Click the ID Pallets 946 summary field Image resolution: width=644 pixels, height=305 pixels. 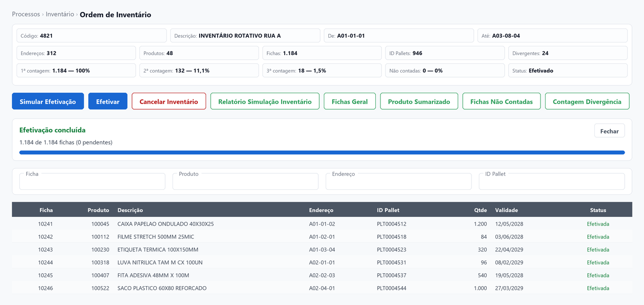pyautogui.click(x=445, y=53)
